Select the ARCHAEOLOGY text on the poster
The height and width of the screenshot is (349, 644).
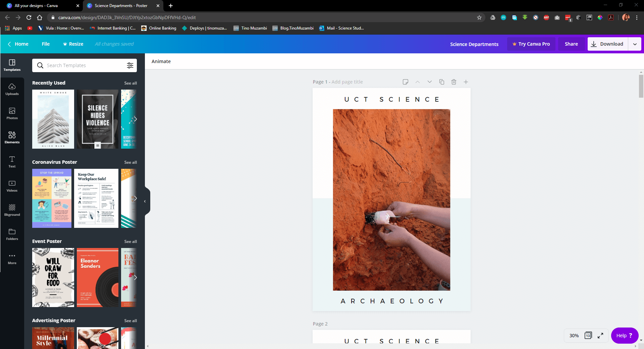392,301
